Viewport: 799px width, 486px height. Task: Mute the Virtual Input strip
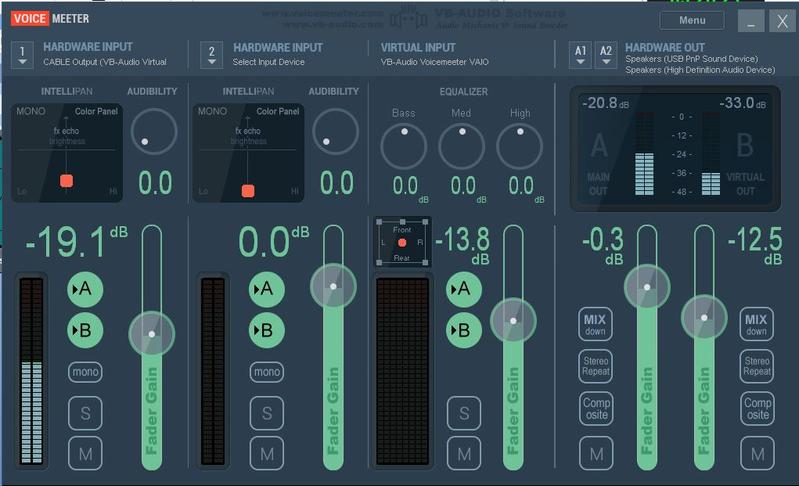(464, 453)
